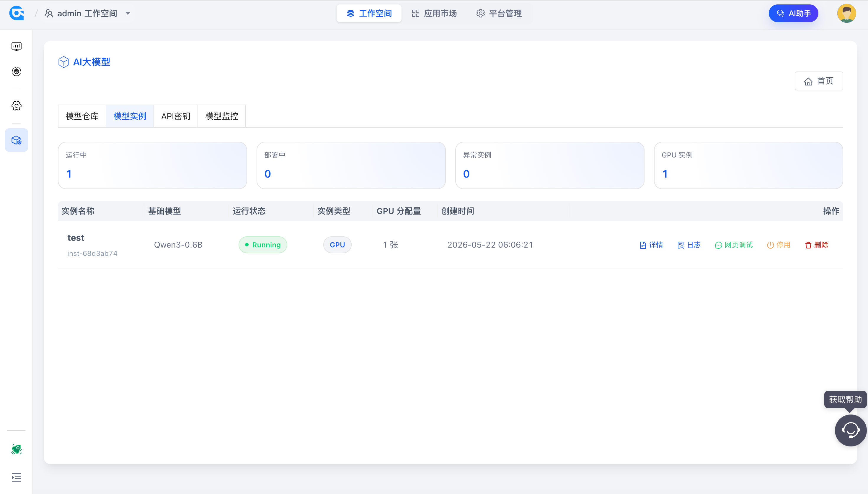Click the 部署中 statistics card
The image size is (868, 494).
(351, 165)
